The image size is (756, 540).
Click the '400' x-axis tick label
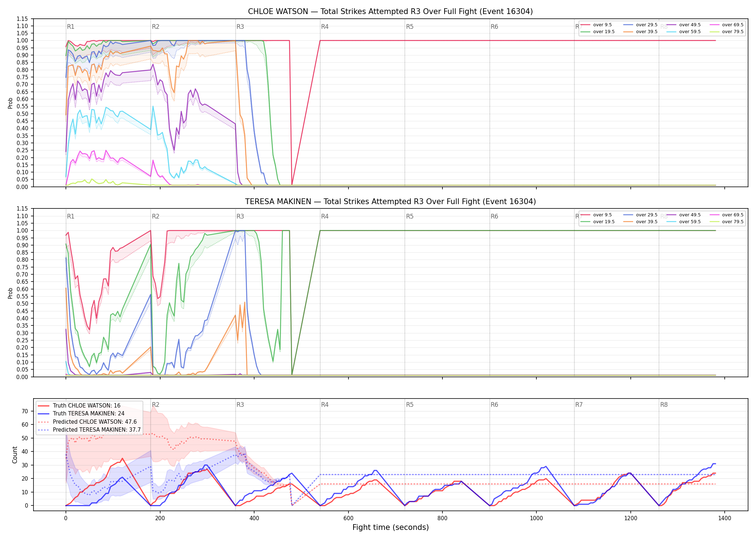click(254, 518)
